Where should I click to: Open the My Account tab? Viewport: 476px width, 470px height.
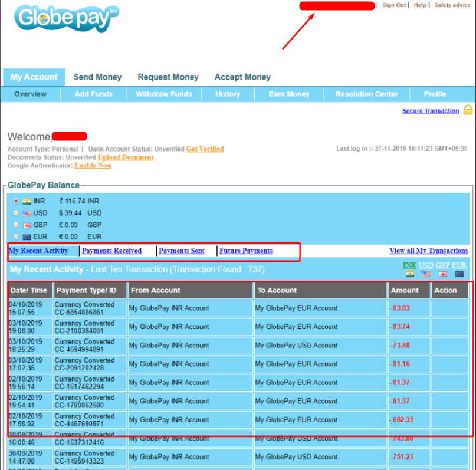(34, 77)
